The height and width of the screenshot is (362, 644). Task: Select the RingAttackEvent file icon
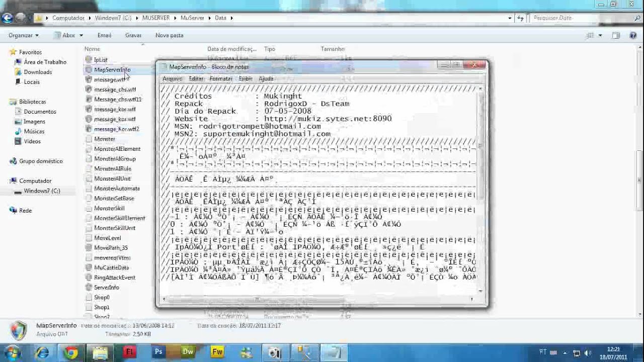tap(89, 278)
